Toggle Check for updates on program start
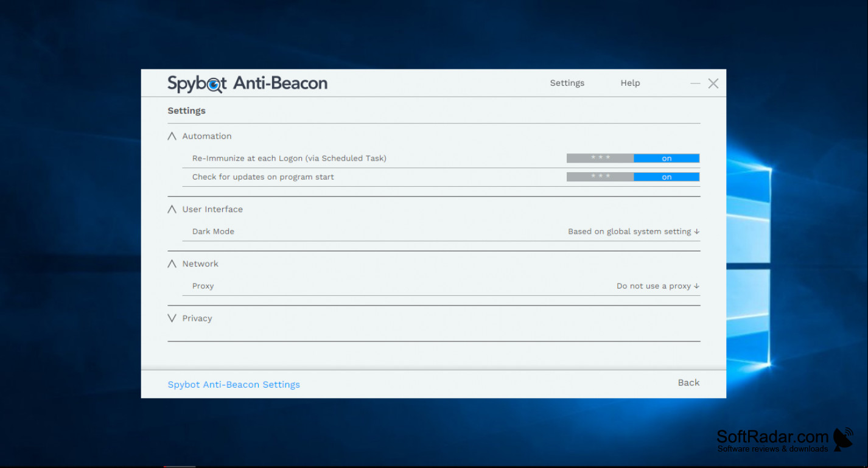The height and width of the screenshot is (468, 868). pyautogui.click(x=633, y=177)
